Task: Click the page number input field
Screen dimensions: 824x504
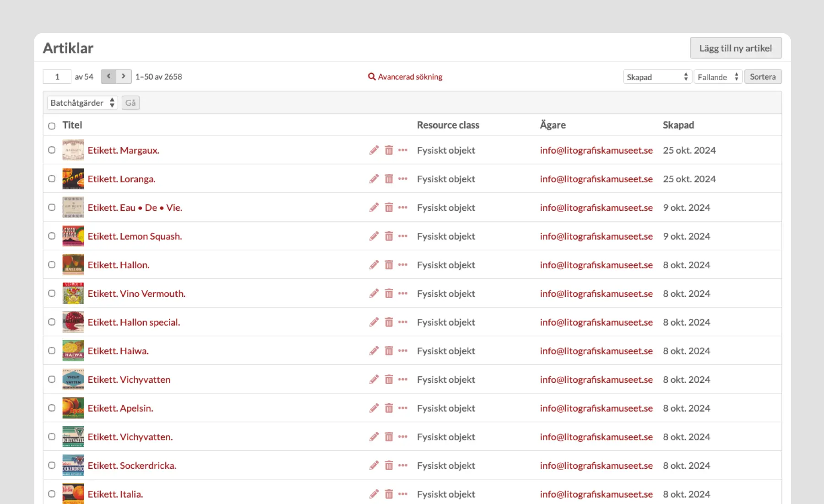Action: coord(57,76)
